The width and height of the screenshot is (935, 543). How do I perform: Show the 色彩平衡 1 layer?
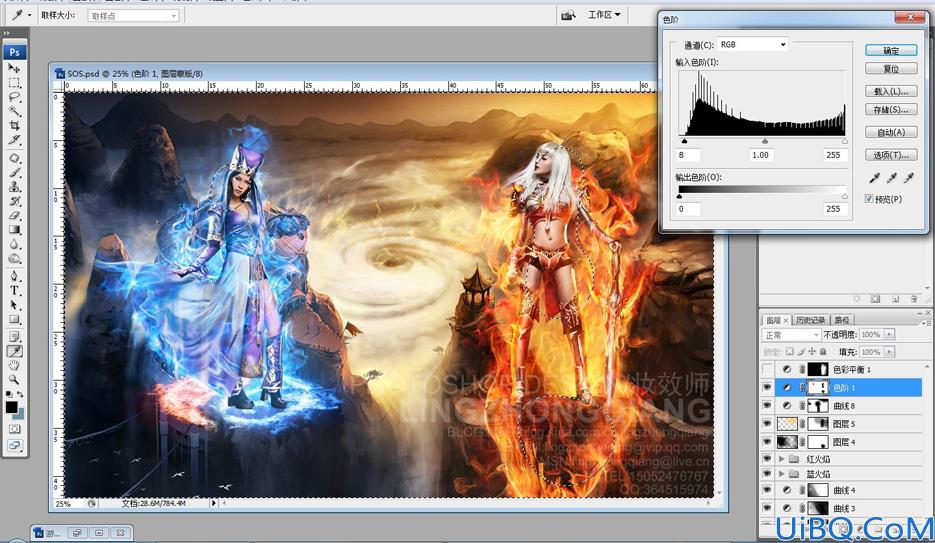pos(767,370)
